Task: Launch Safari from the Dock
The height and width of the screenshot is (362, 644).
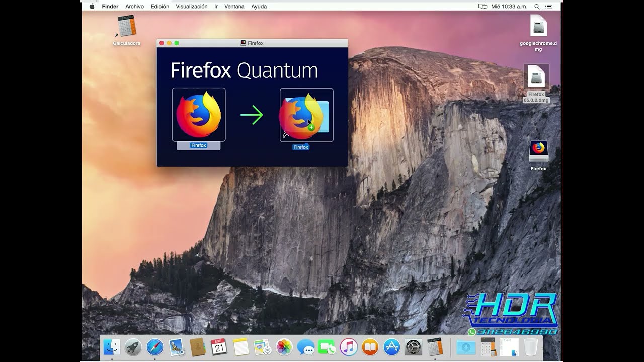Action: pyautogui.click(x=155, y=347)
